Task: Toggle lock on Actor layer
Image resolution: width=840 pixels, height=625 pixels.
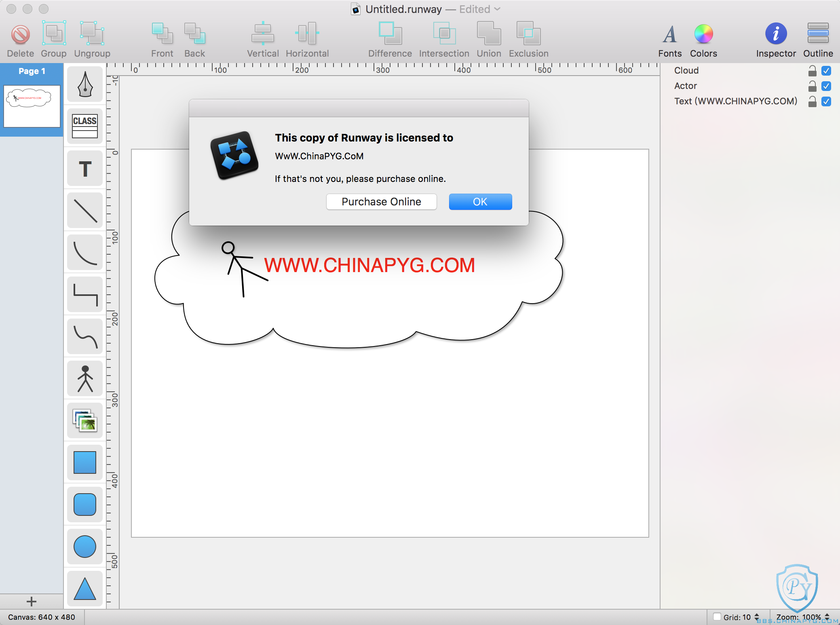Action: (x=812, y=86)
